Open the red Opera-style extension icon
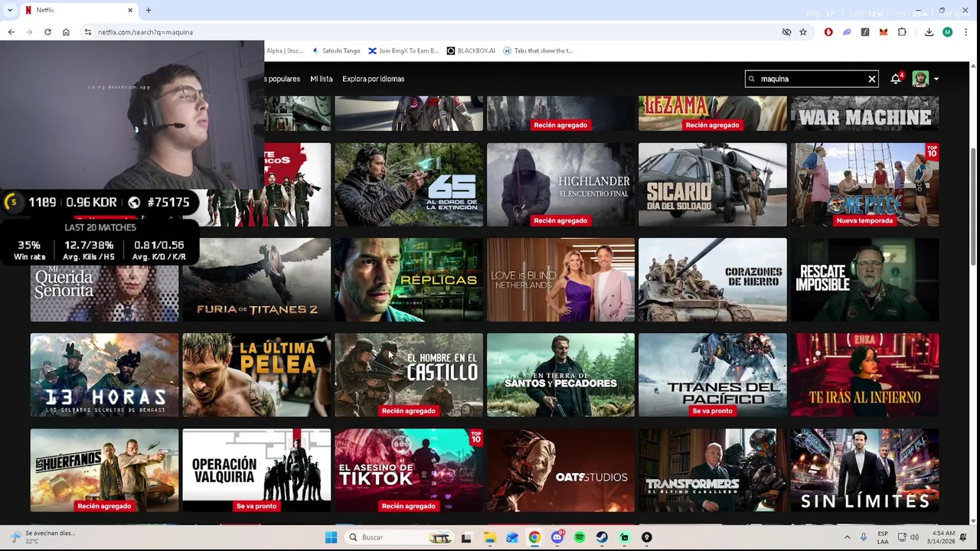This screenshot has width=980, height=551. coord(828,32)
